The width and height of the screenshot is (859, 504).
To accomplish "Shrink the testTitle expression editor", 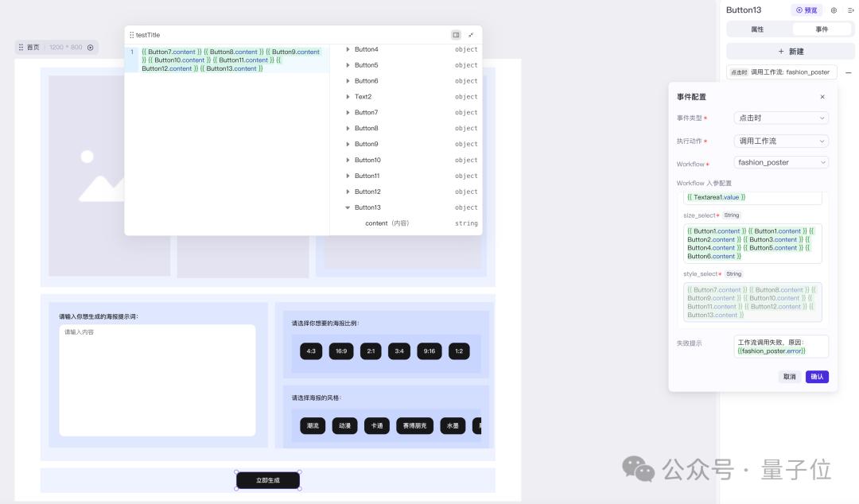I will coord(471,35).
